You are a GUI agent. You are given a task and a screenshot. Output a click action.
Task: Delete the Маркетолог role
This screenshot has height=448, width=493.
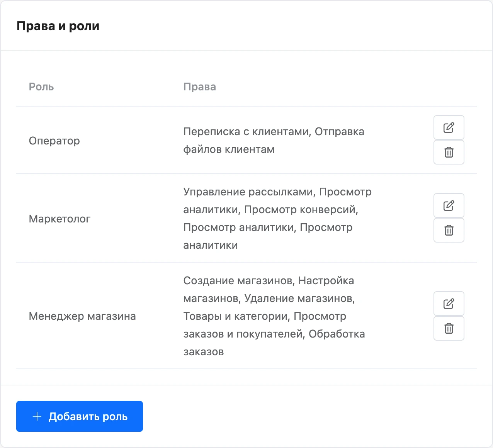[x=449, y=230]
